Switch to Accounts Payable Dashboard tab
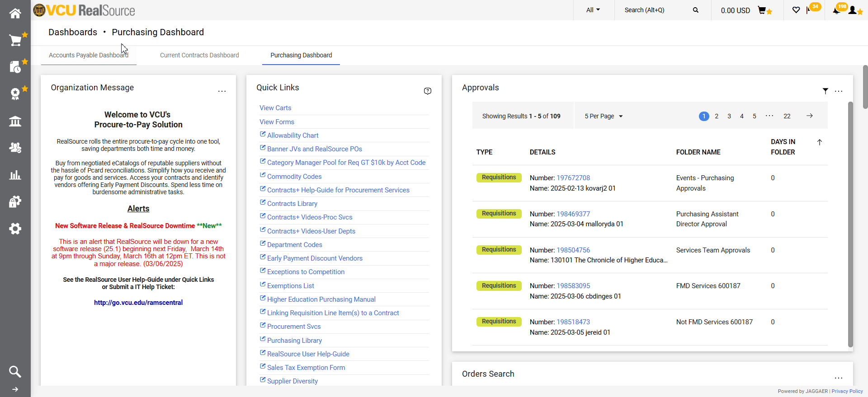Viewport: 868px width, 397px height. click(x=89, y=55)
